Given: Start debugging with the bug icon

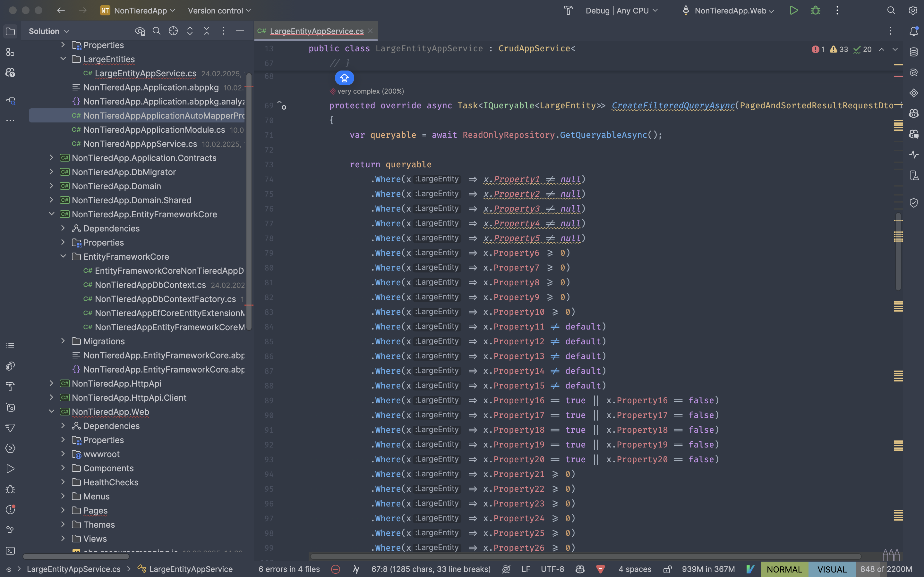Looking at the screenshot, I should [x=815, y=10].
